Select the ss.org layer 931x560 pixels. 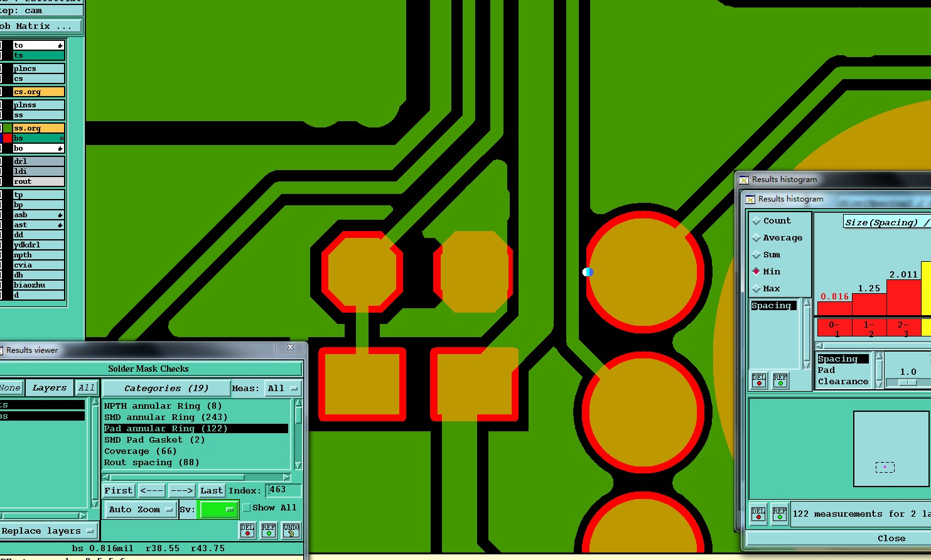(38, 128)
